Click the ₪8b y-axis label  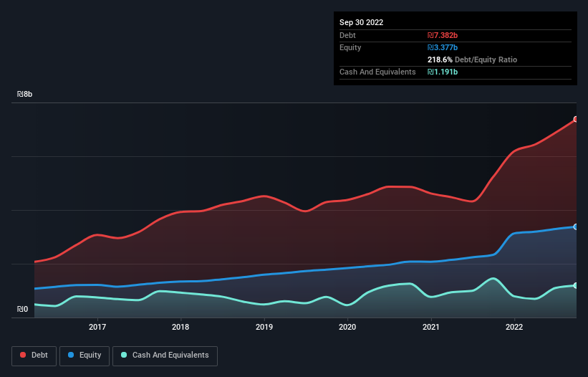(24, 94)
